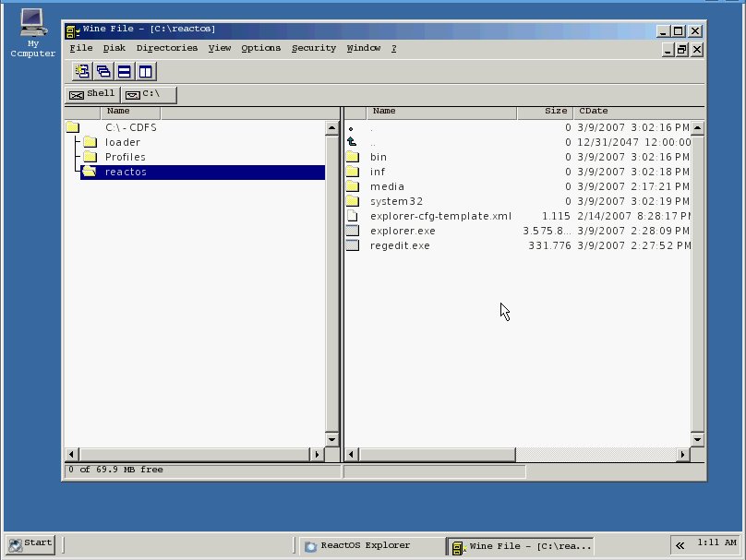Click the regedit.exe file icon
746x560 pixels.
[x=352, y=245]
